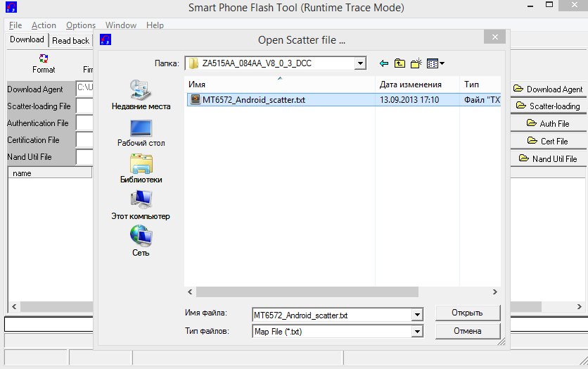This screenshot has height=369, width=588.
Task: Sort files by the Дата изменения column header
Action: point(417,85)
